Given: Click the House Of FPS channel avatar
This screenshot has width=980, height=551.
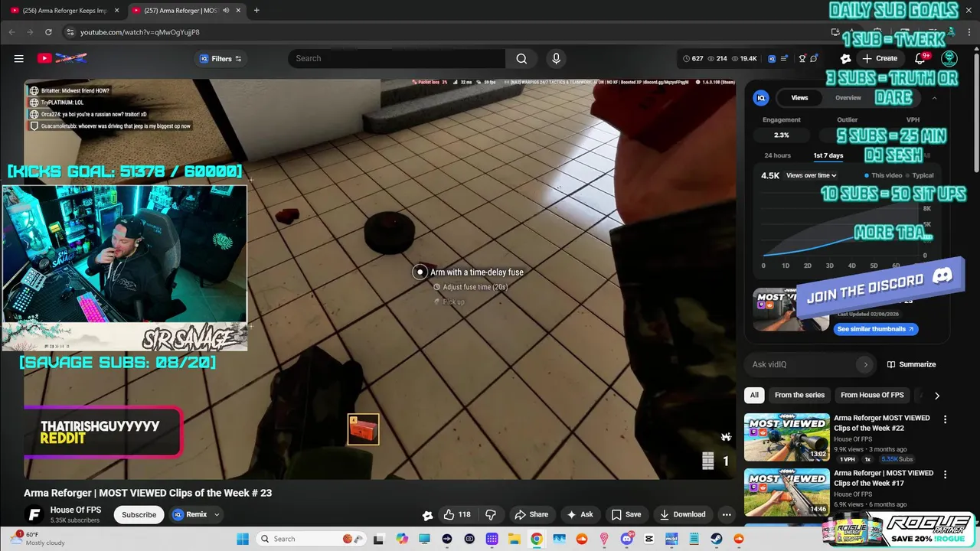Looking at the screenshot, I should coord(33,515).
